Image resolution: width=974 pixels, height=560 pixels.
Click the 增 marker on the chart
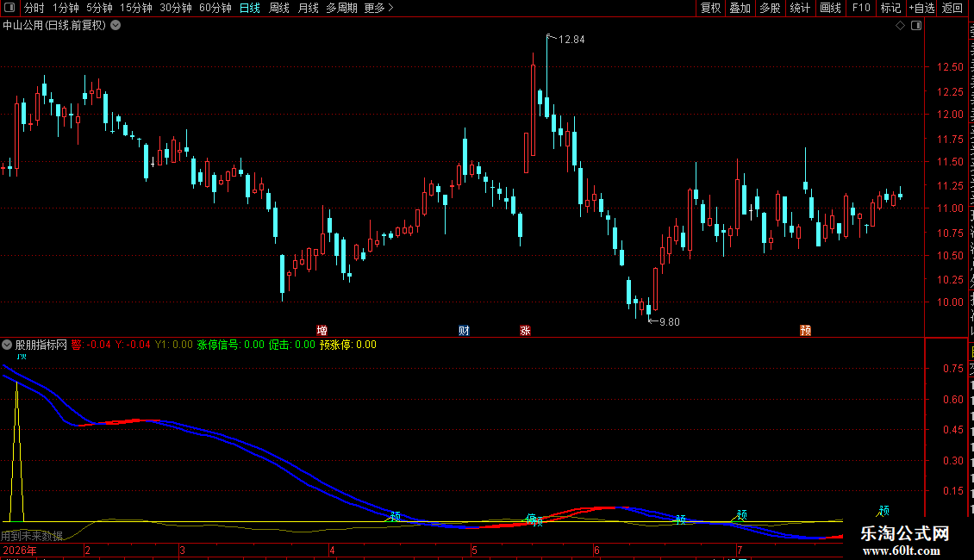322,330
